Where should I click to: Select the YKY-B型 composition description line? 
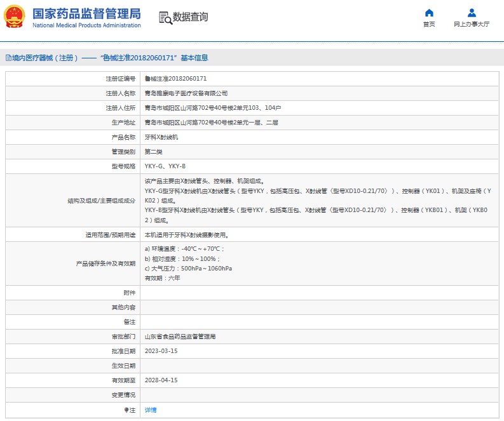pos(317,215)
